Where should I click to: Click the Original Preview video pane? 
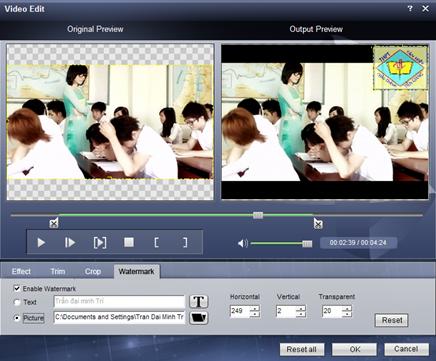pyautogui.click(x=110, y=122)
